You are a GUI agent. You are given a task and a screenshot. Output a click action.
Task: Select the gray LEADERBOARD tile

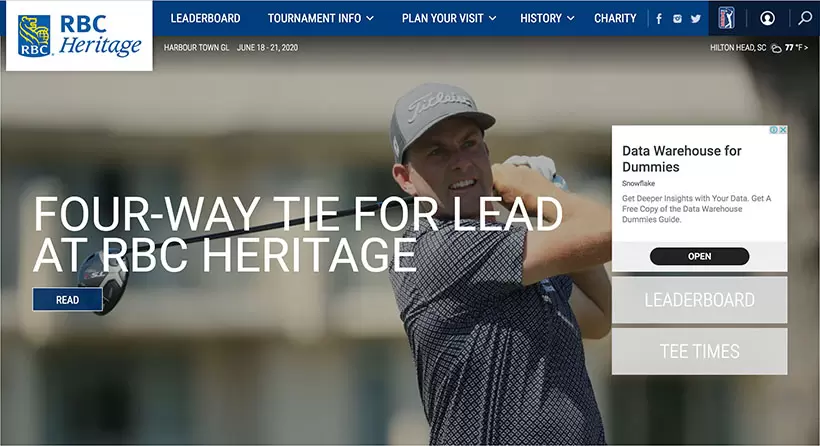[699, 300]
